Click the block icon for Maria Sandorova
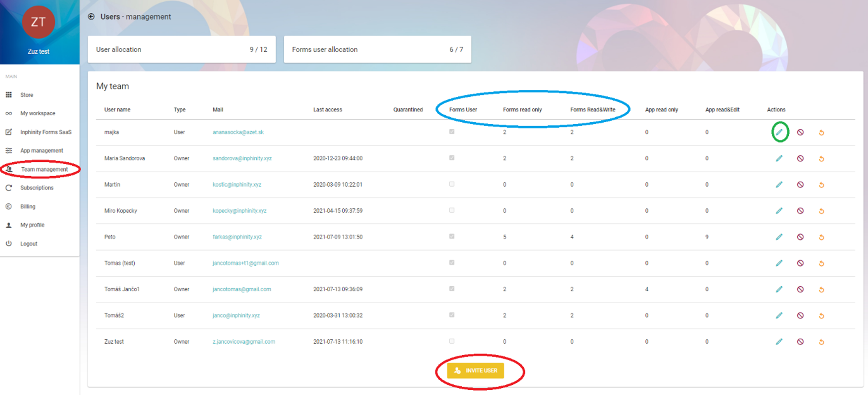Viewport: 868px width, 395px height. tap(800, 158)
